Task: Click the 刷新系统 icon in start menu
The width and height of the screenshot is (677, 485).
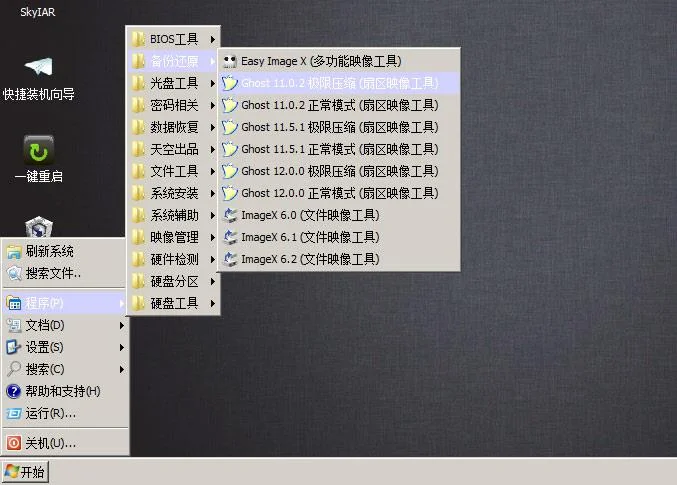Action: (x=14, y=252)
